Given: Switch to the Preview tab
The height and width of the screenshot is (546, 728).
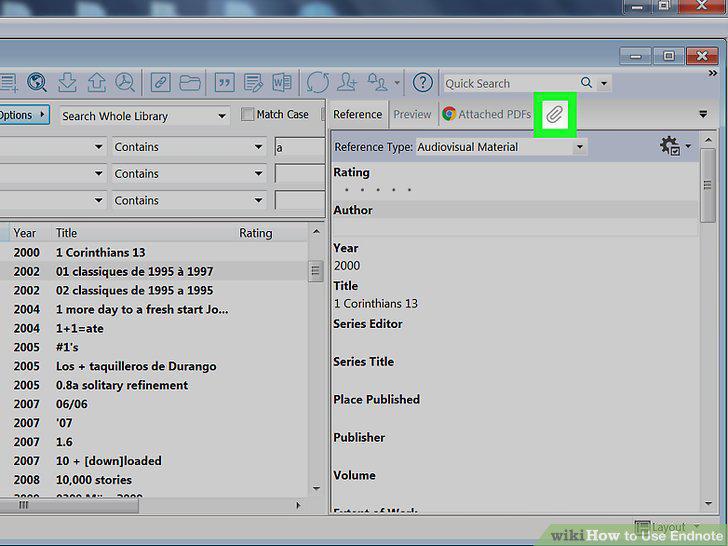Looking at the screenshot, I should click(412, 114).
